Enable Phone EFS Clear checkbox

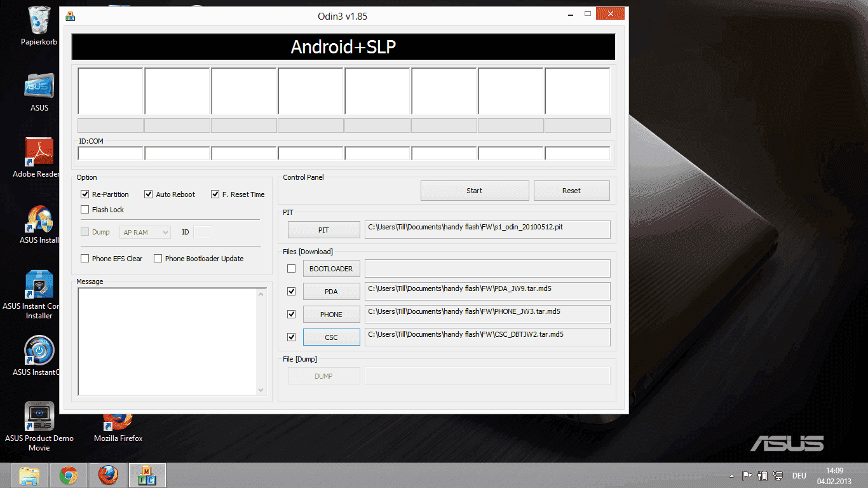pyautogui.click(x=85, y=259)
